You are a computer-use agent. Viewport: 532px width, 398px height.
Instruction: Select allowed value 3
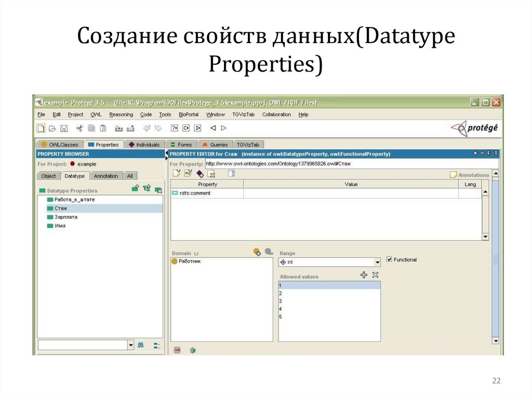click(329, 301)
